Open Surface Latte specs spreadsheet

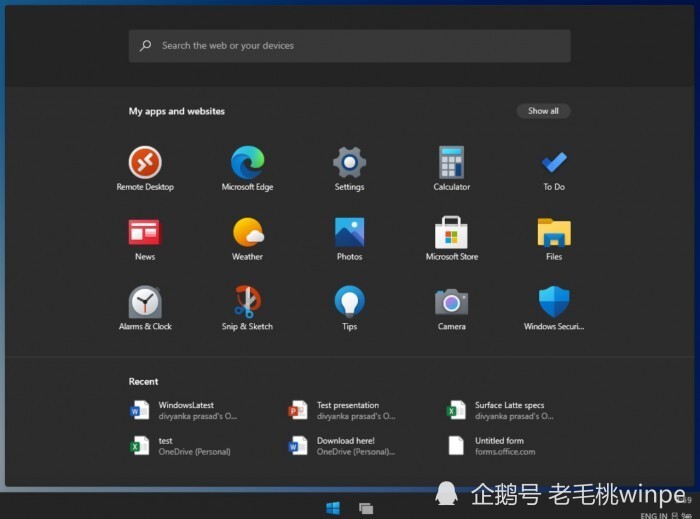coord(500,410)
